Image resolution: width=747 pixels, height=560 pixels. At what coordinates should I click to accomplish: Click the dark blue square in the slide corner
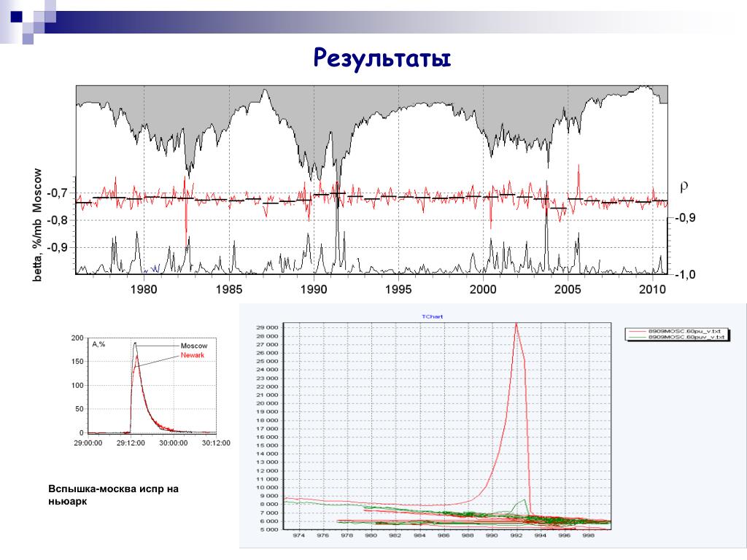click(x=17, y=17)
